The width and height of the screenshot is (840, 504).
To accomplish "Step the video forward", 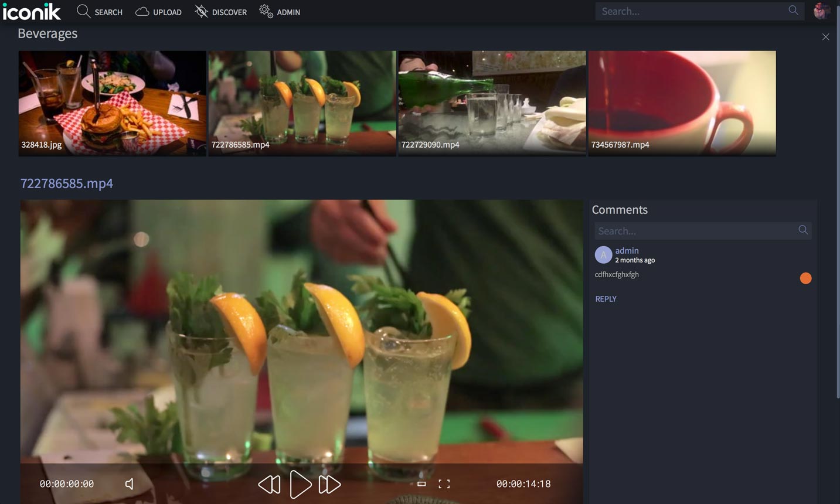I will click(x=329, y=485).
